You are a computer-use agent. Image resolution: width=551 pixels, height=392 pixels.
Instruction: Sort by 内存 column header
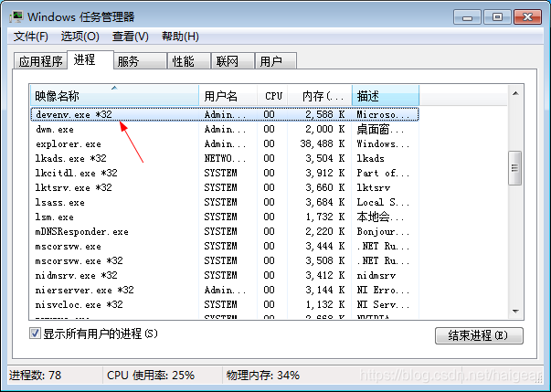pos(320,96)
